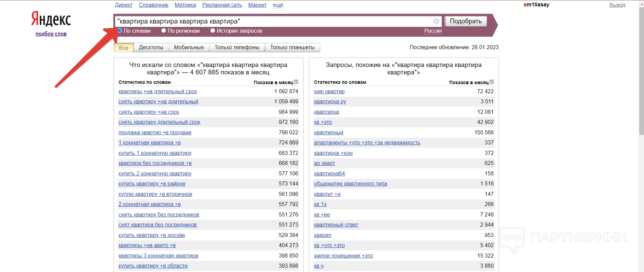
Task: Open the "мир квартир" similar query link
Action: 329,91
